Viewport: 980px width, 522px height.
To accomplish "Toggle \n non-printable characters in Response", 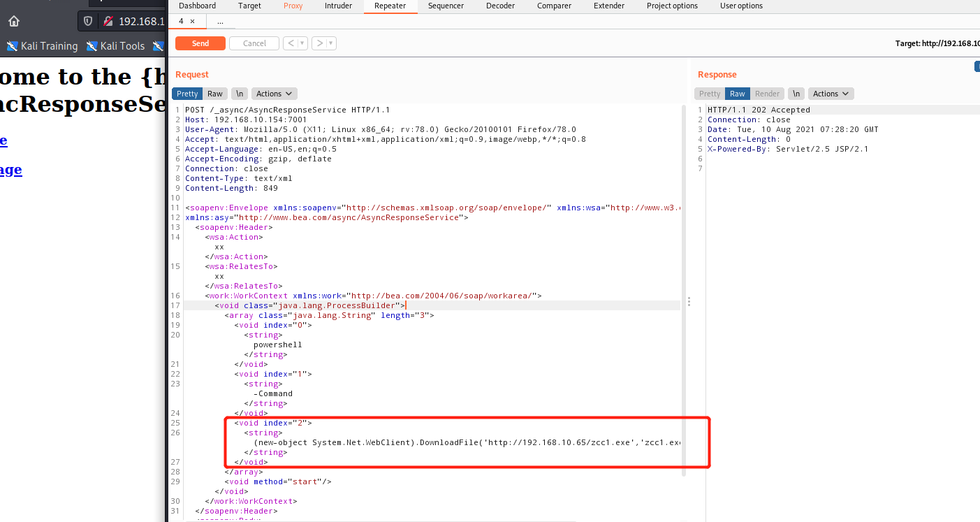I will [x=796, y=94].
